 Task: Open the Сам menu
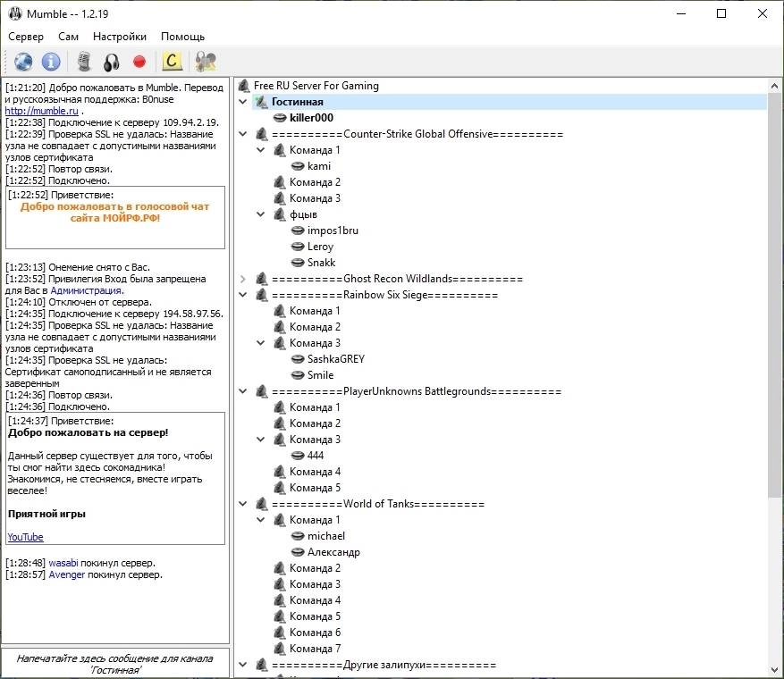68,37
